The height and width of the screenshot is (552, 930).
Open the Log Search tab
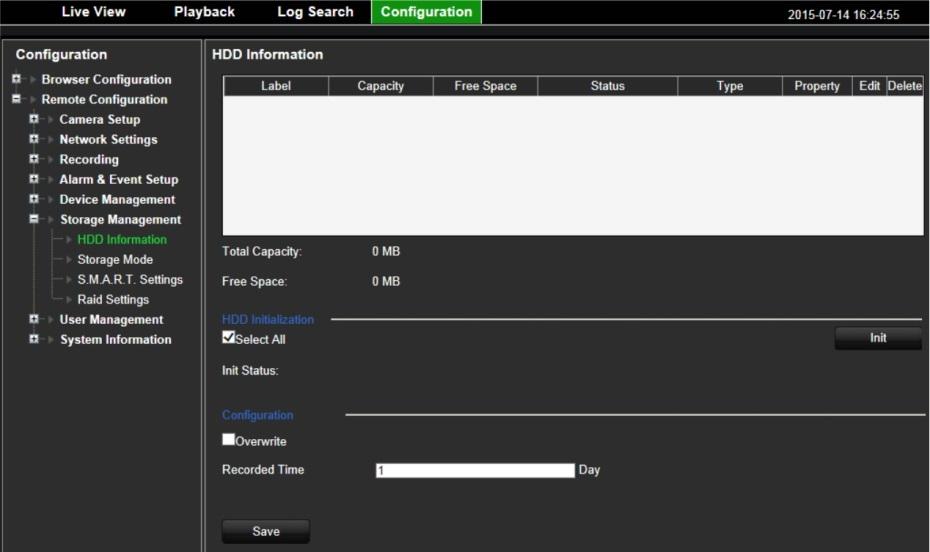pyautogui.click(x=315, y=12)
